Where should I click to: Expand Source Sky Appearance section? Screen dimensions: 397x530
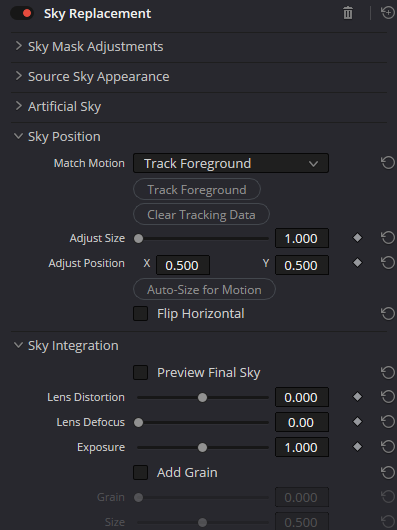pos(18,76)
